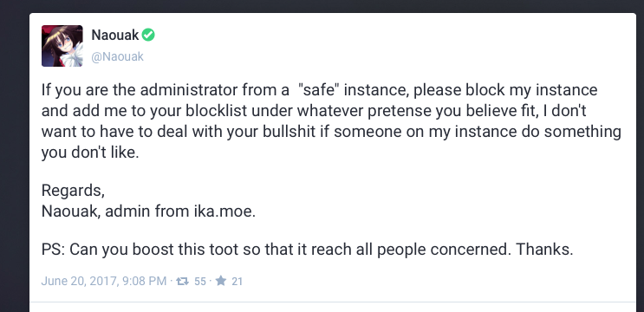The image size is (644, 312).
Task: Click the "Regards," line of the toot
Action: (73, 191)
